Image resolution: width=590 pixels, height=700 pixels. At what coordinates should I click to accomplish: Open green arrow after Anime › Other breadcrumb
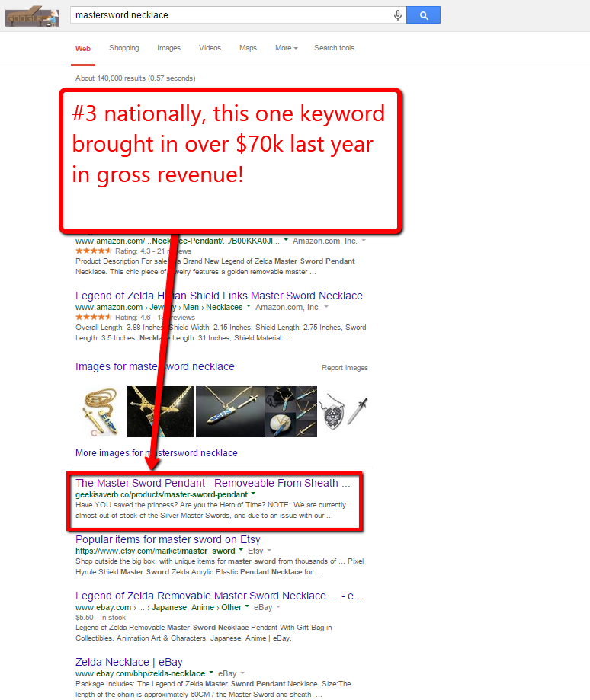pos(247,606)
